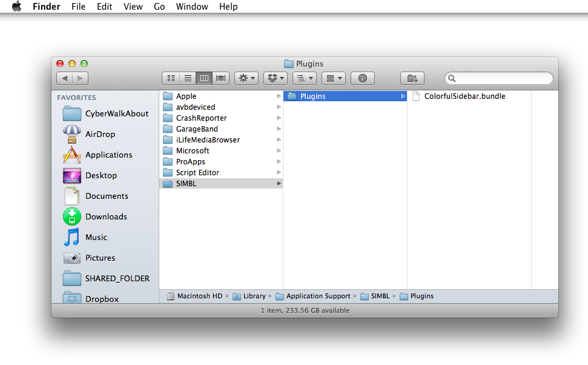
Task: Select the GarageBand folder
Action: click(x=221, y=129)
